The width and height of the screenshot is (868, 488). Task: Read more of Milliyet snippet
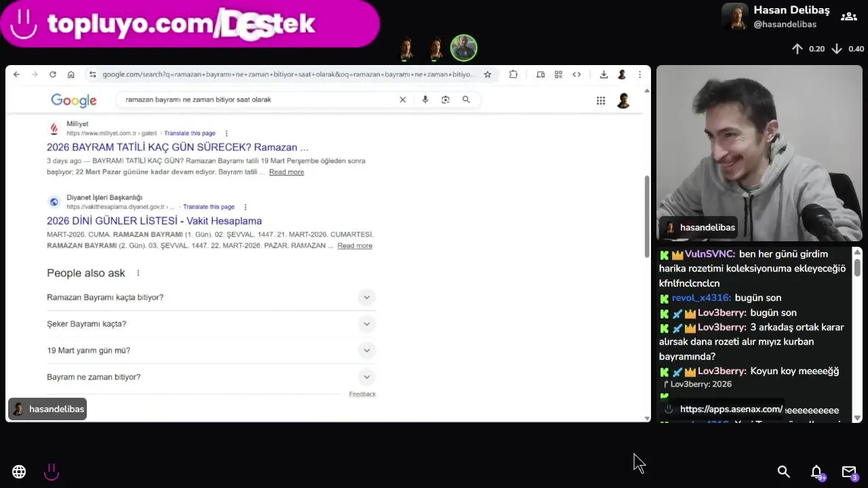pyautogui.click(x=286, y=172)
